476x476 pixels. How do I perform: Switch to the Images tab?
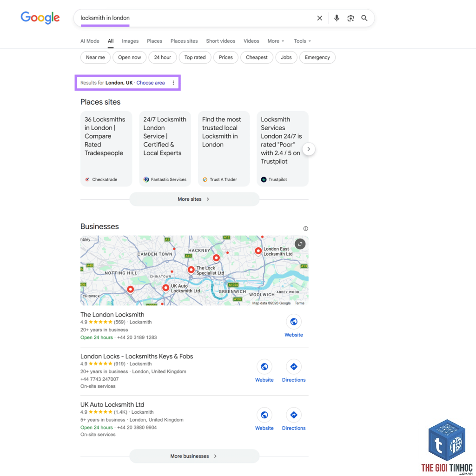pos(130,41)
